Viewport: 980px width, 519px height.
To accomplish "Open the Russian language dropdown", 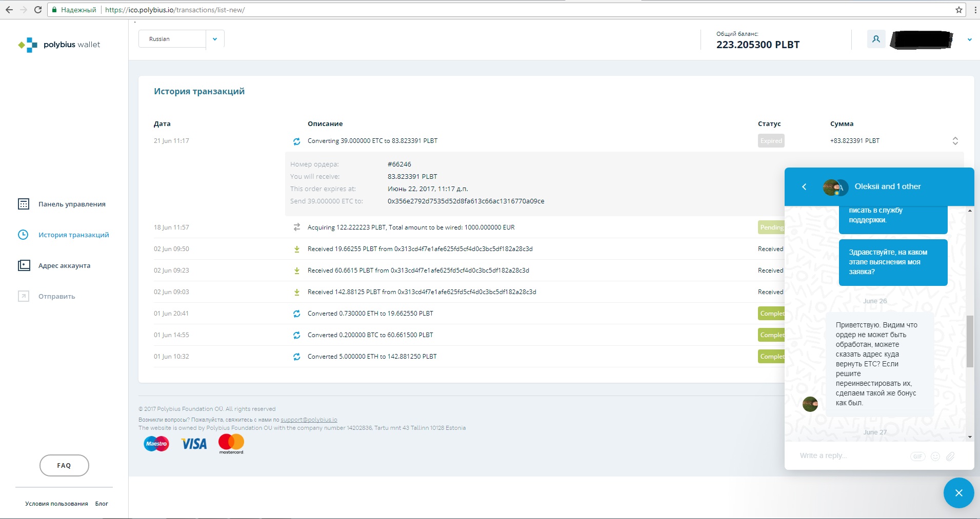I will point(215,39).
